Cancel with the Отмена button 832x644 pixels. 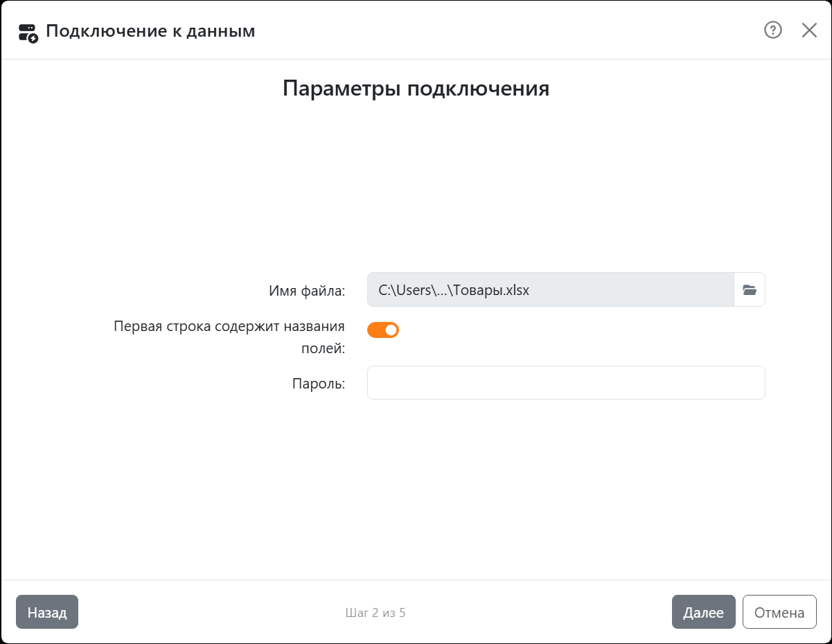click(x=779, y=612)
